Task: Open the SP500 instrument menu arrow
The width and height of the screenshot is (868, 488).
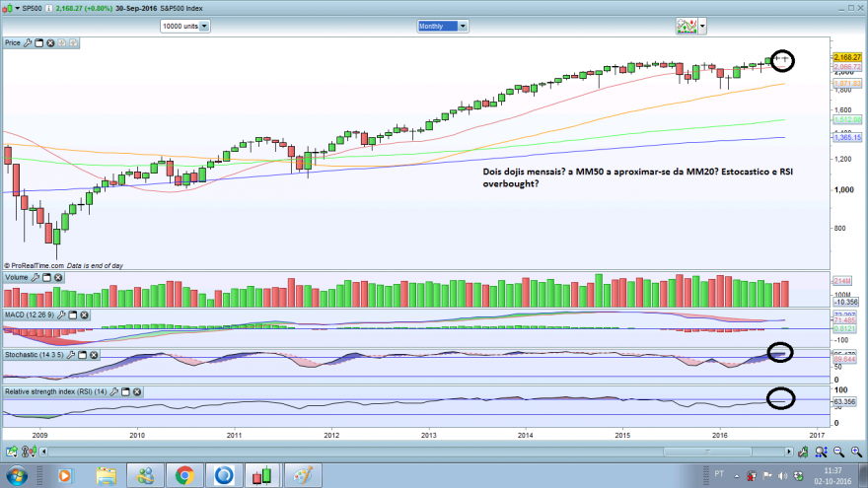Action: [17, 8]
